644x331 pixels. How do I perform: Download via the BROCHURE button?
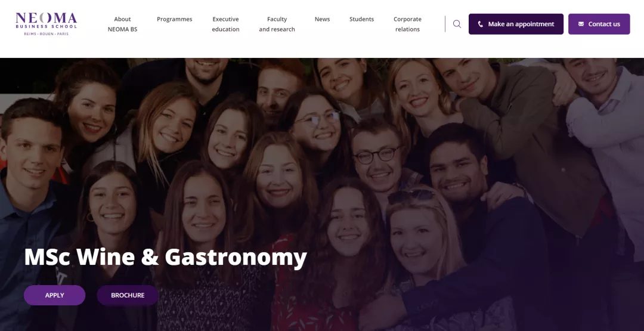point(128,295)
